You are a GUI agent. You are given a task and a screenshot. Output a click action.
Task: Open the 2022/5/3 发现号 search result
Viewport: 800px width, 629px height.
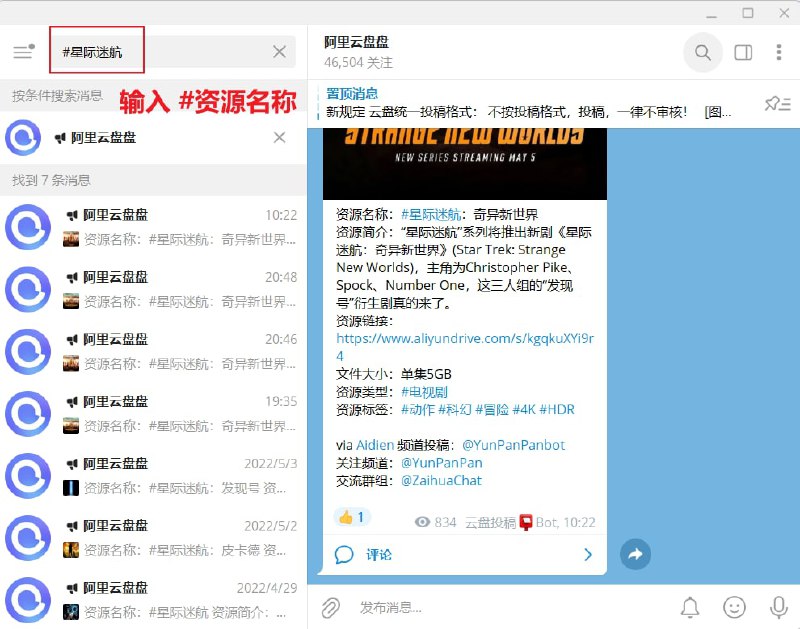click(x=153, y=476)
